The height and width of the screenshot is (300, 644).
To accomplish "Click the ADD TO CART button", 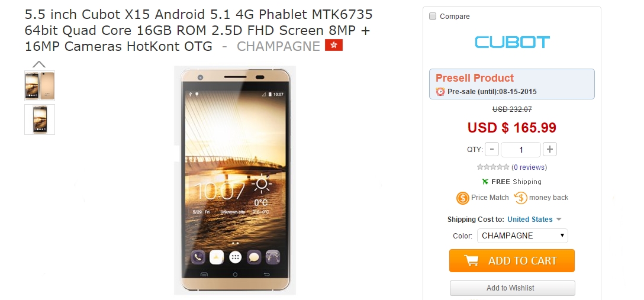I will (x=512, y=260).
